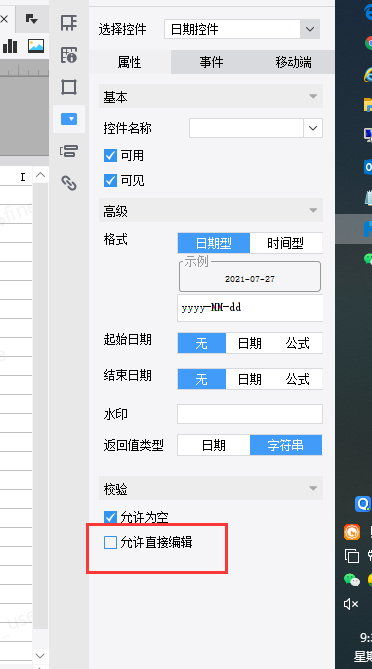Click scroll down arrow of report canvas
Image resolution: width=372 pixels, height=669 pixels.
41,655
